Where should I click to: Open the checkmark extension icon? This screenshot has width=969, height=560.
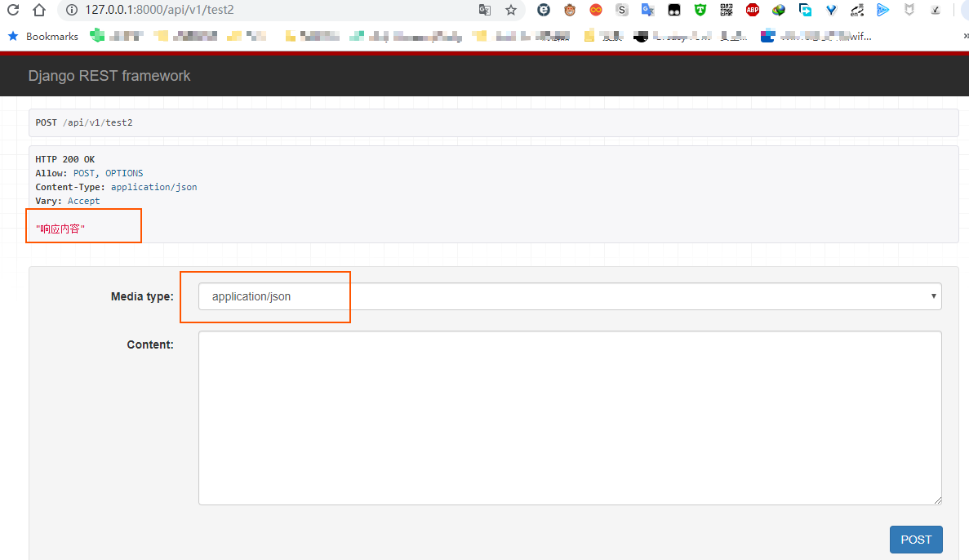pyautogui.click(x=936, y=10)
